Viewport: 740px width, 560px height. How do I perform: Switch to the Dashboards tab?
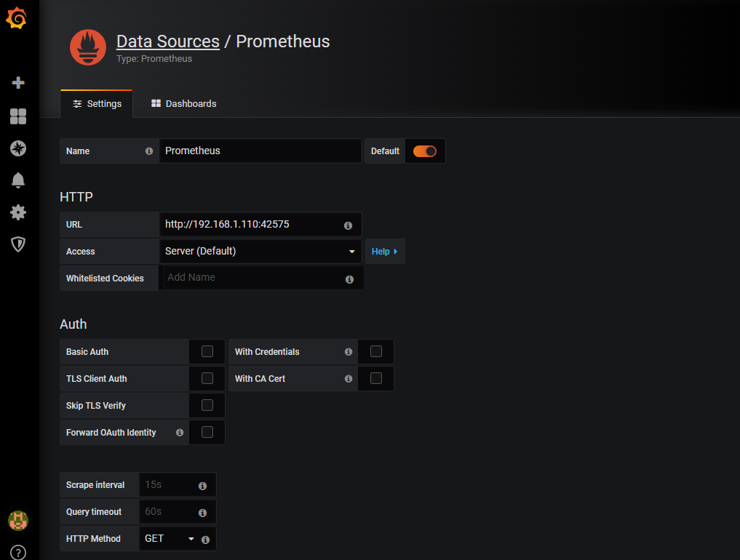(x=184, y=104)
